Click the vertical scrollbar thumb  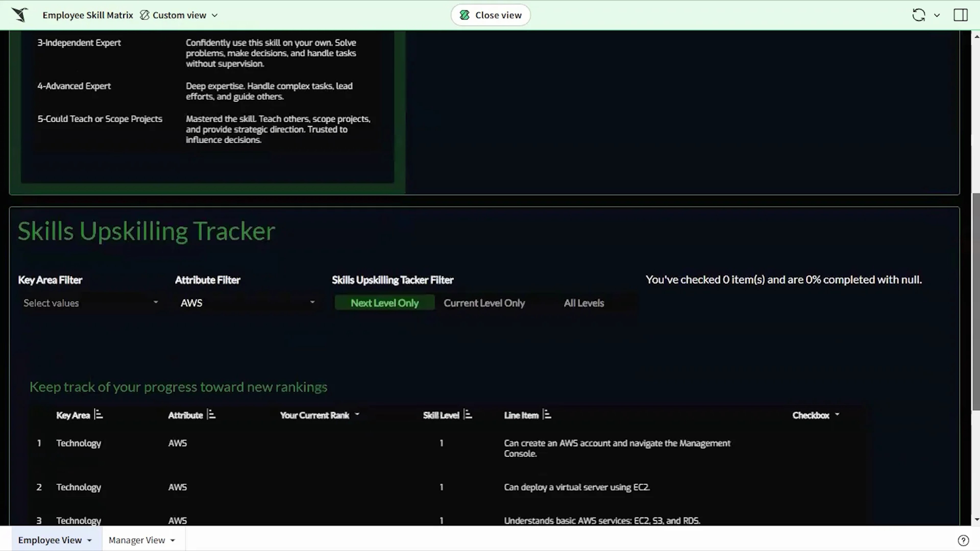tap(976, 301)
